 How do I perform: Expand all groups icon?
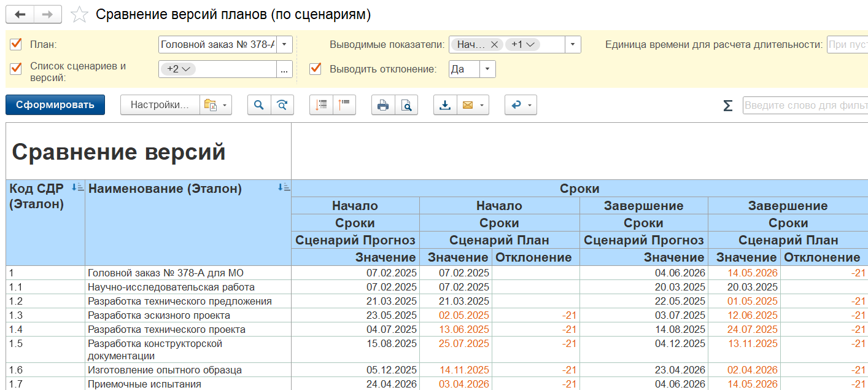point(321,105)
